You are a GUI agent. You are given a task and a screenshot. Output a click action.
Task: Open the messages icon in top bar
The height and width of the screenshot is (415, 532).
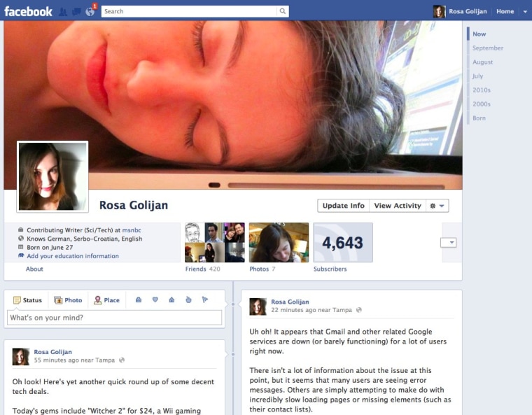point(76,12)
